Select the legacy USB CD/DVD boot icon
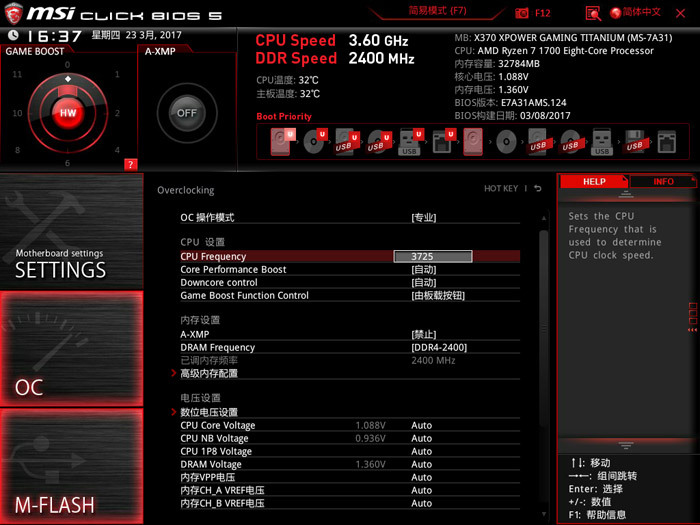Viewport: 700px width, 525px height. (571, 142)
